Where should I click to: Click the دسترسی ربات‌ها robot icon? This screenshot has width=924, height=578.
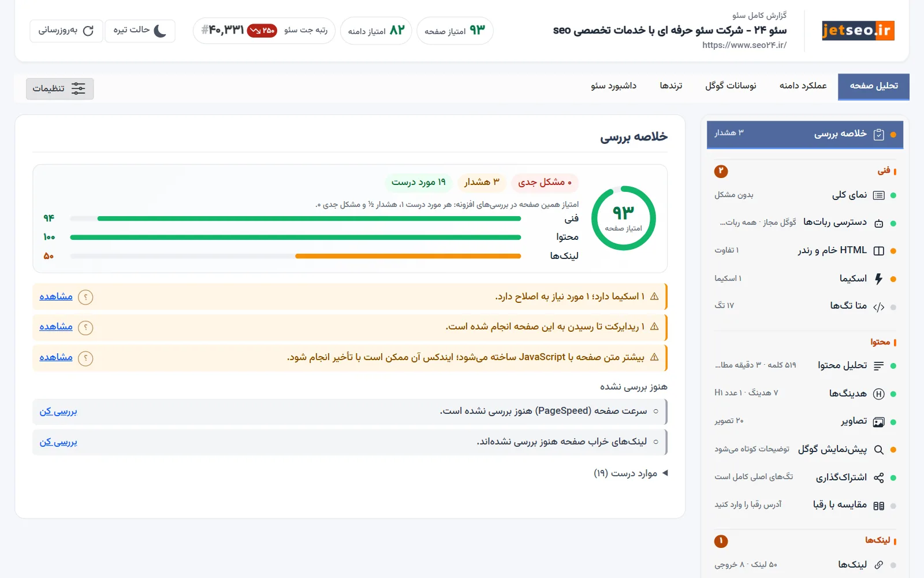[x=878, y=223]
